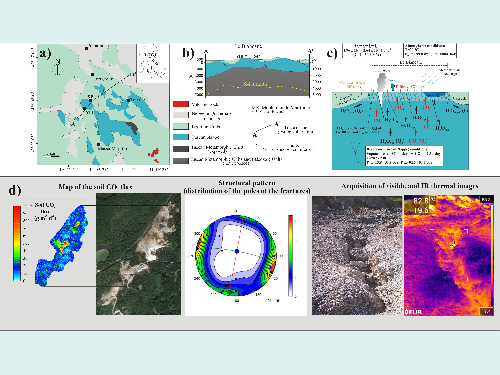Click the light gray legend swatch
500x375 pixels.
click(x=181, y=115)
